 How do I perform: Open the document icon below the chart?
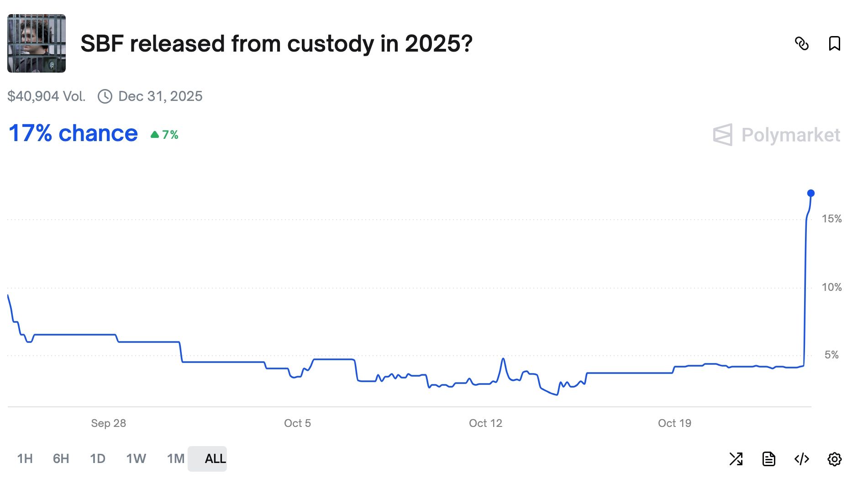click(x=769, y=459)
